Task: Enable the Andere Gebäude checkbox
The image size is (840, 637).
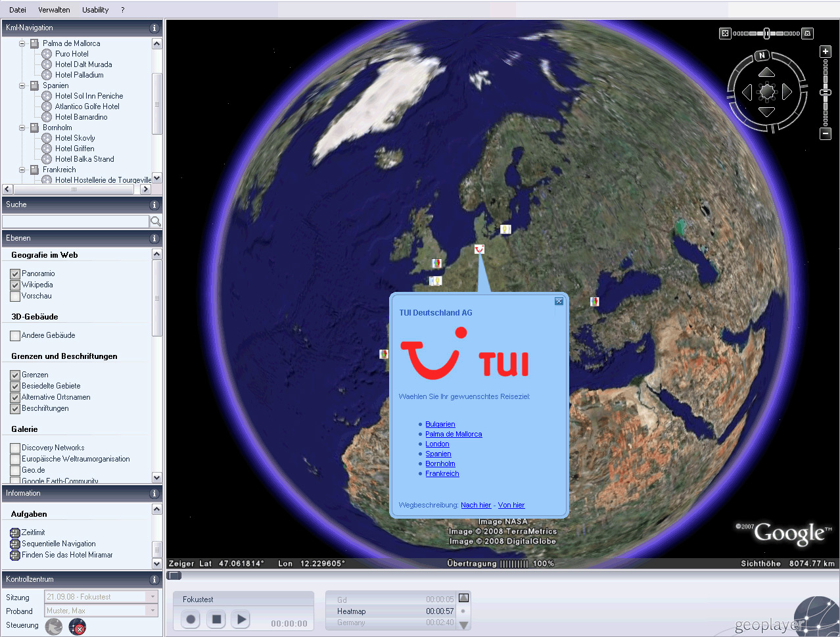Action: pyautogui.click(x=15, y=335)
